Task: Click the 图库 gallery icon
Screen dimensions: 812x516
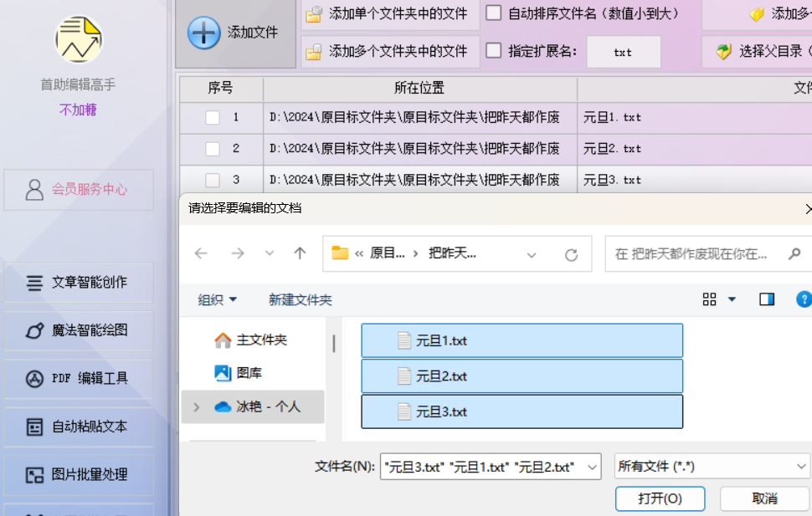Action: [x=223, y=373]
